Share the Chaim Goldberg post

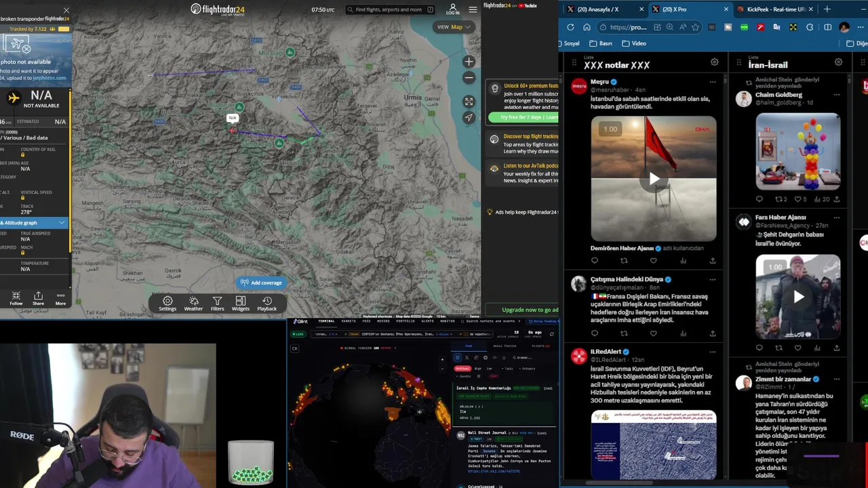(x=837, y=199)
